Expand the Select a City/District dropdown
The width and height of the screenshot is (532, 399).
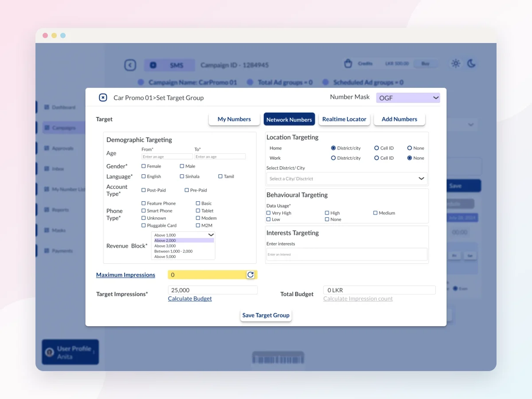pos(347,179)
